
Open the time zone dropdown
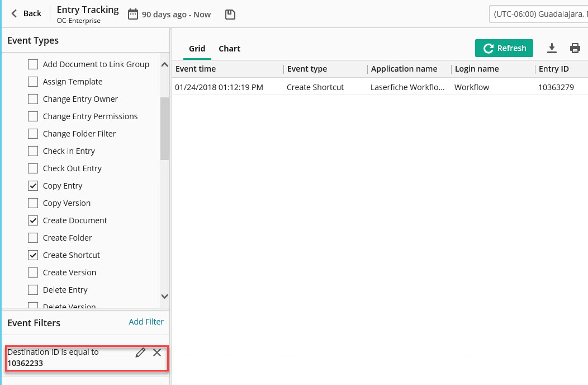[538, 14]
